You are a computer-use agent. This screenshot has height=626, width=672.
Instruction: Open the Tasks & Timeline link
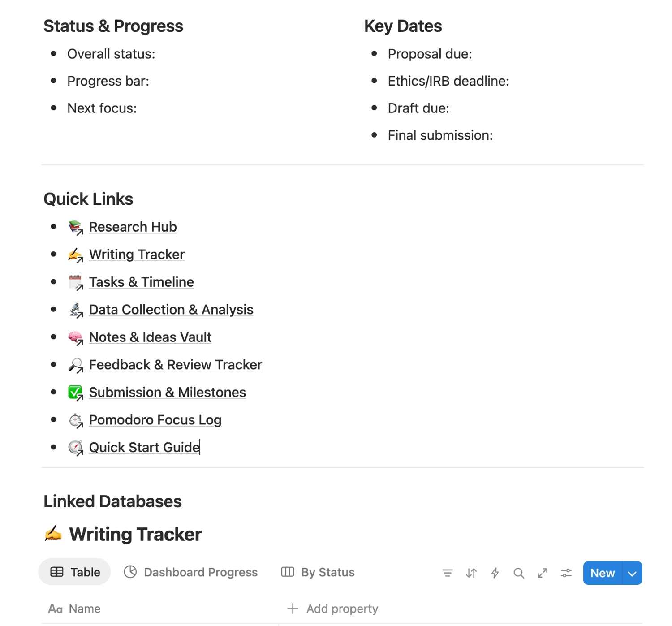point(141,282)
